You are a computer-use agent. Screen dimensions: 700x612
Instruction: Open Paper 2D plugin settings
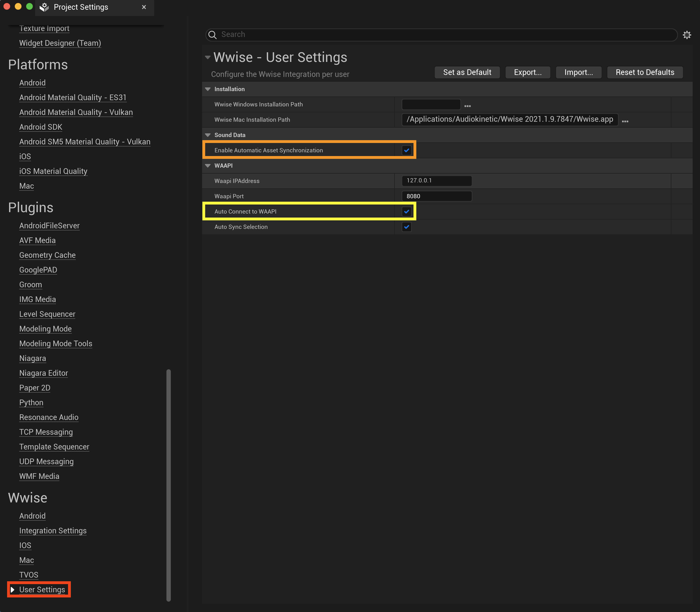(x=35, y=388)
